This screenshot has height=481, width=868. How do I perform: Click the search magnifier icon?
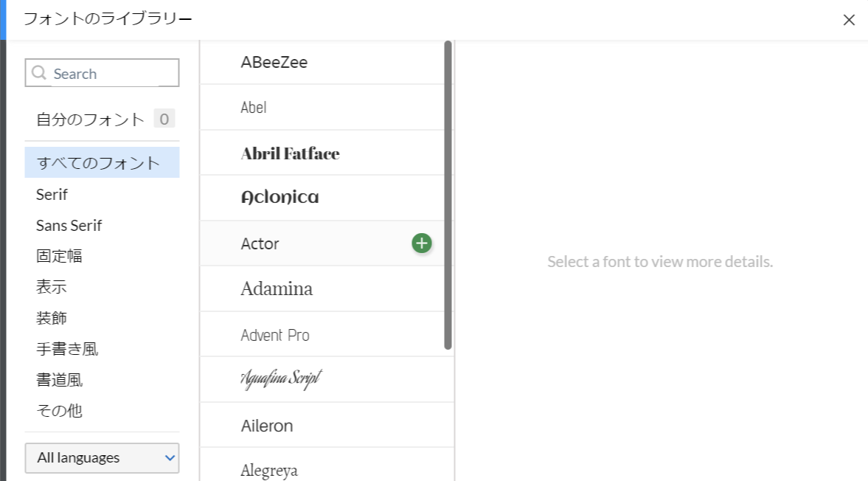(x=39, y=73)
